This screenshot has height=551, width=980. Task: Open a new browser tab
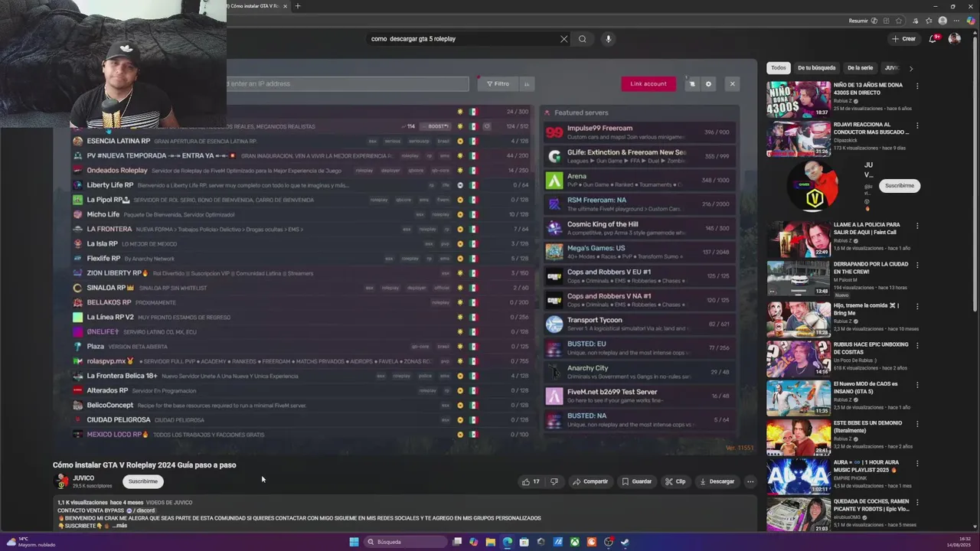tap(298, 6)
